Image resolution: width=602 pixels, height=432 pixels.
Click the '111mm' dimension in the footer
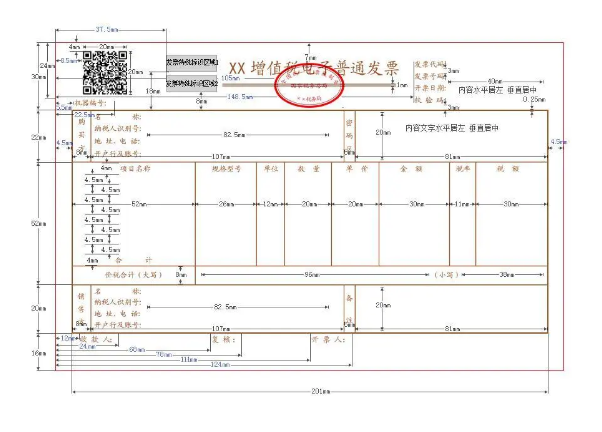pyautogui.click(x=189, y=360)
